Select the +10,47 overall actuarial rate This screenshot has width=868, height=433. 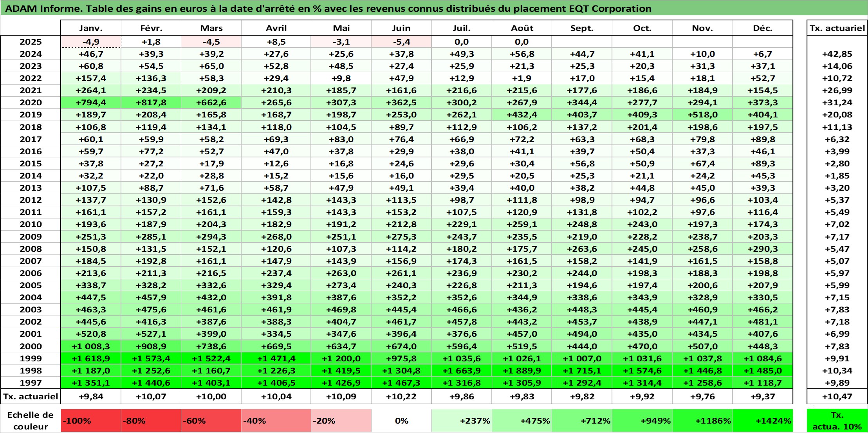837,397
